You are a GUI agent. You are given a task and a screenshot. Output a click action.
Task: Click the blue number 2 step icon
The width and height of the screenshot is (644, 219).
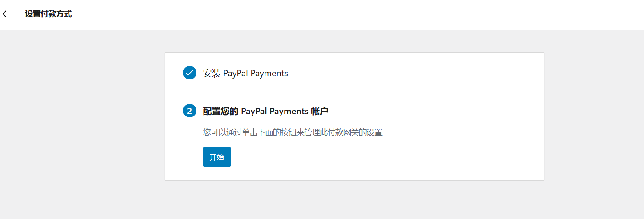190,111
